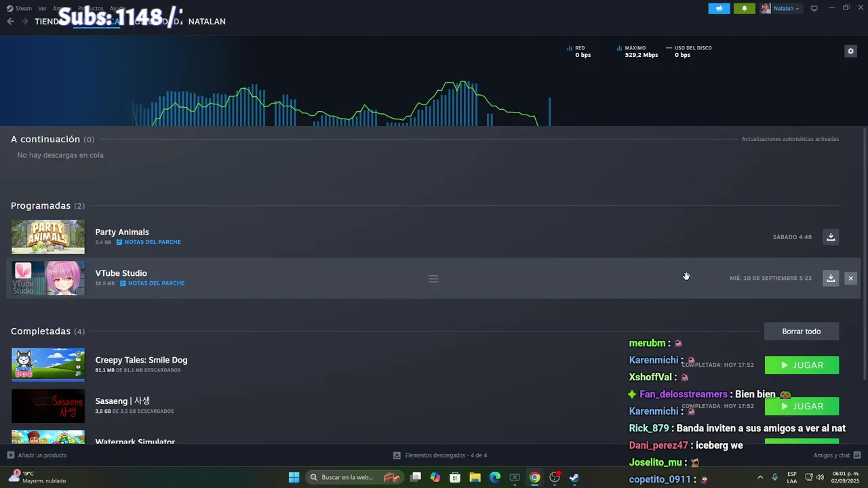This screenshot has height=488, width=868.
Task: Download Party Animals update now
Action: pyautogui.click(x=830, y=237)
